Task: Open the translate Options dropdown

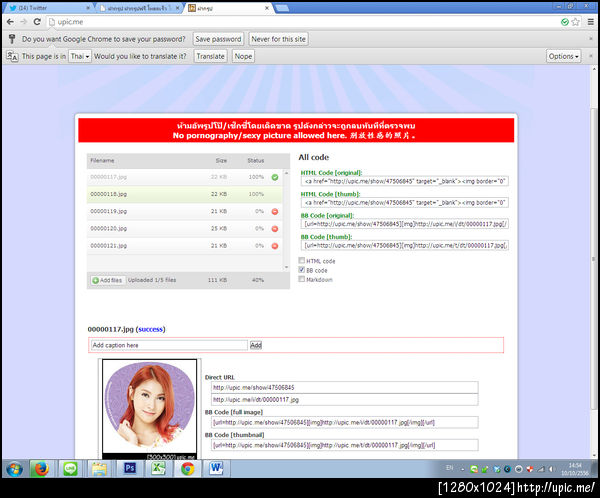Action: click(x=563, y=56)
